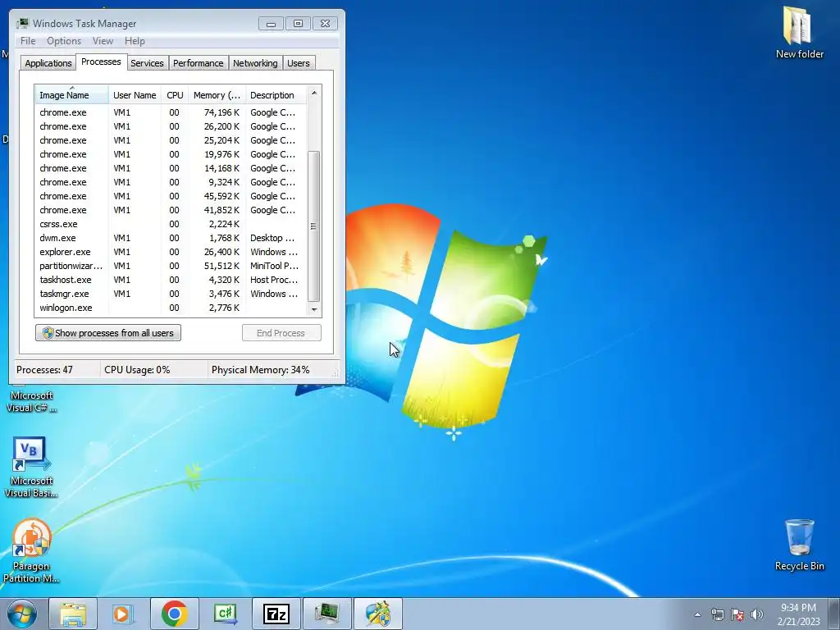Click the process list scroll up arrow

[x=314, y=94]
